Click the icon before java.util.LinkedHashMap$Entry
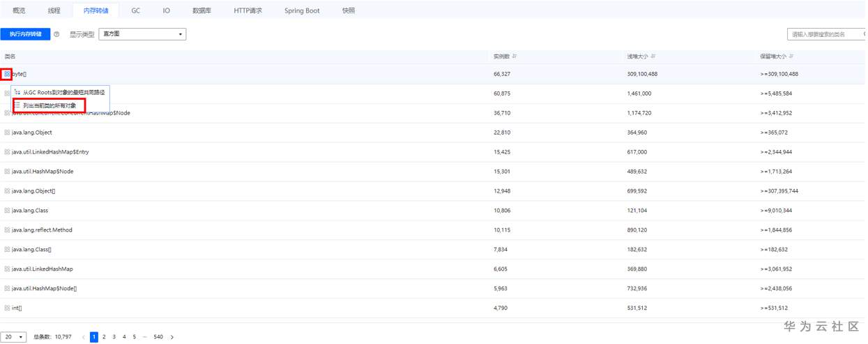Screen dimensions: 868x344 pos(7,152)
